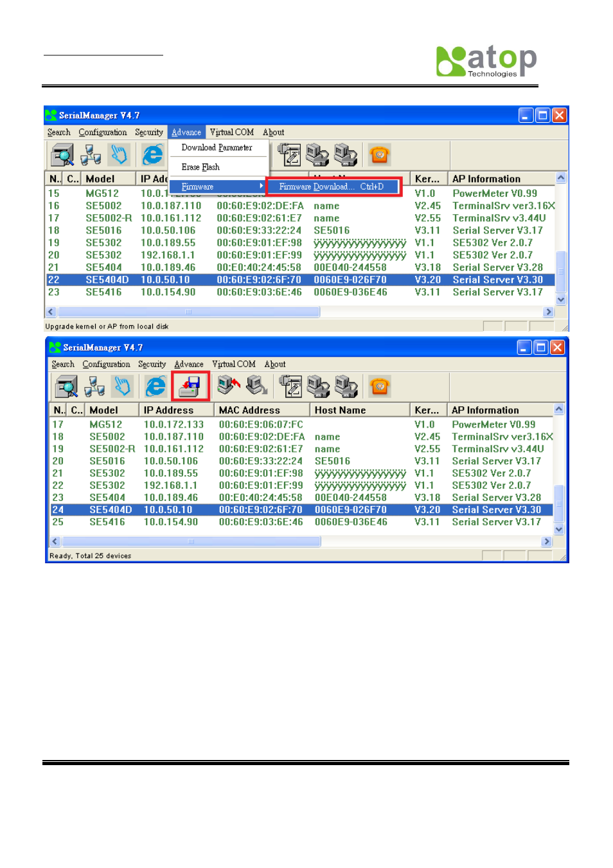Sort by AP Information column in upper window
Viewport: 613px width, 868px height.
501,179
